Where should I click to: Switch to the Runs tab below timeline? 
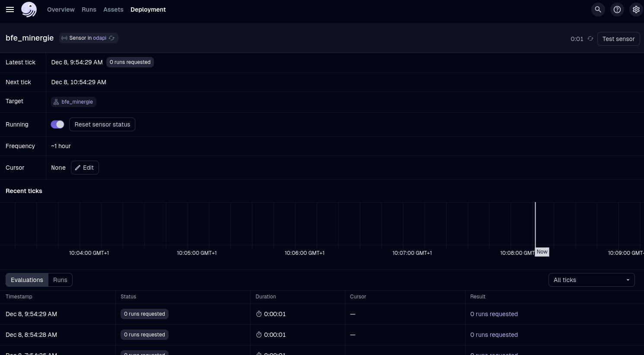[x=60, y=280]
